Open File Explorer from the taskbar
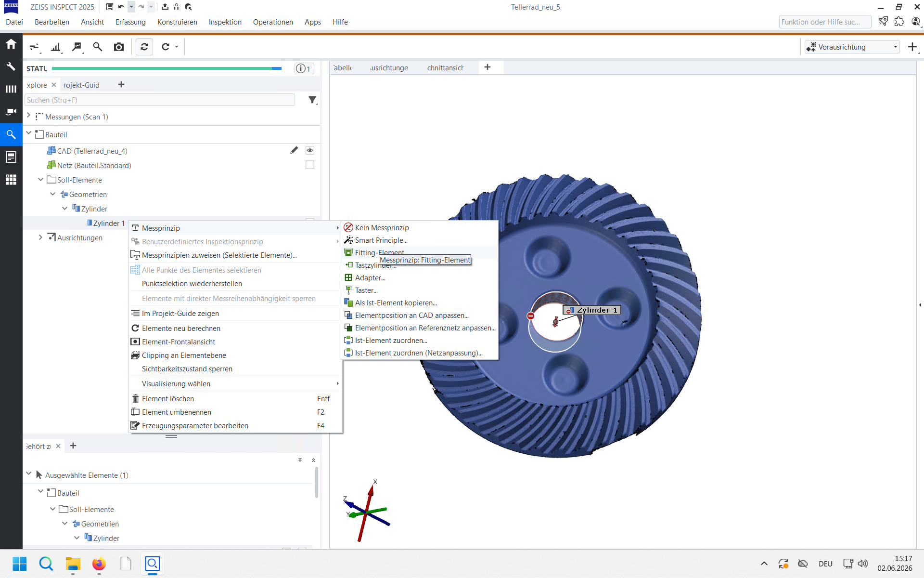The width and height of the screenshot is (924, 578). click(73, 564)
